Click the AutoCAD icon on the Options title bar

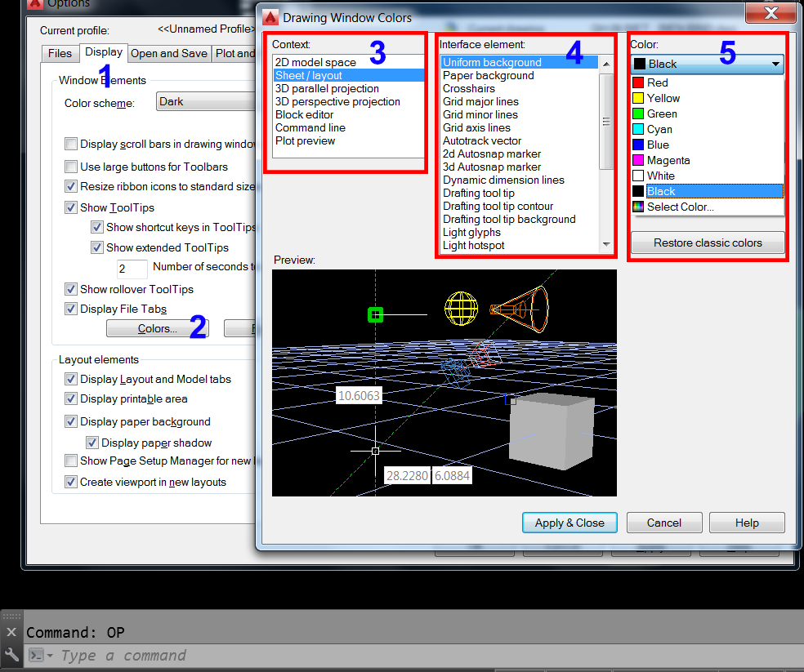pos(34,4)
